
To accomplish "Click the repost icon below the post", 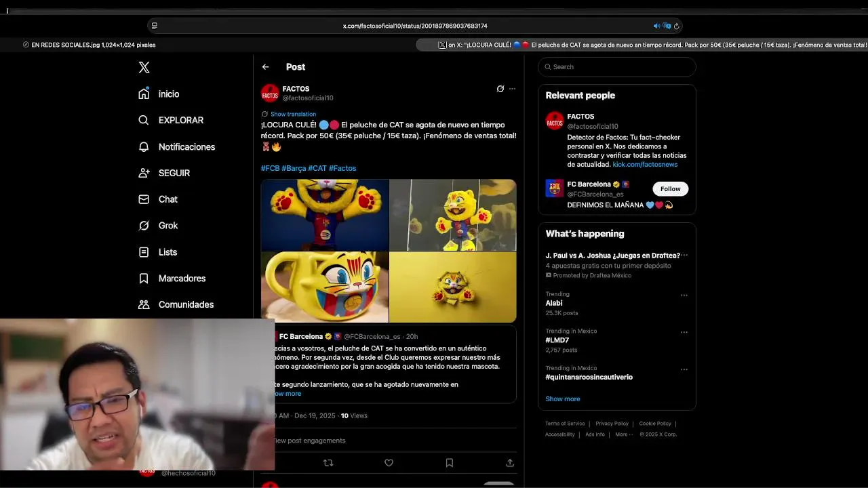I will tap(328, 463).
